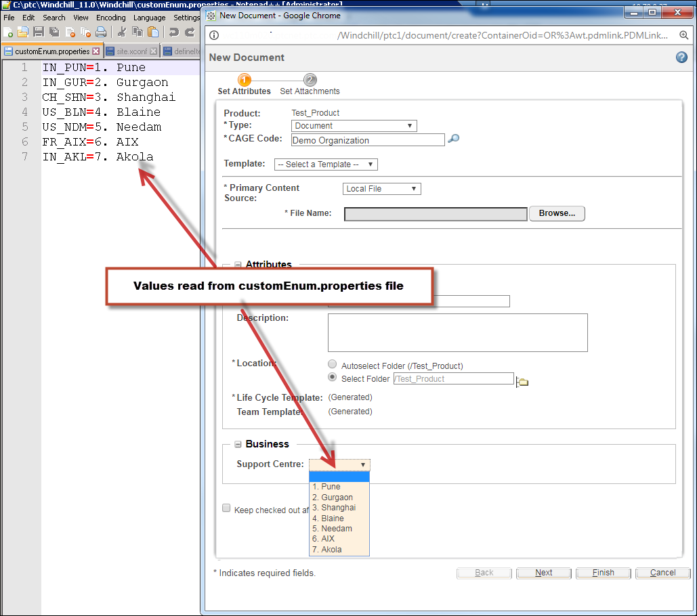The height and width of the screenshot is (616, 697).
Task: Switch to the site.xconf tab
Action: 131,50
